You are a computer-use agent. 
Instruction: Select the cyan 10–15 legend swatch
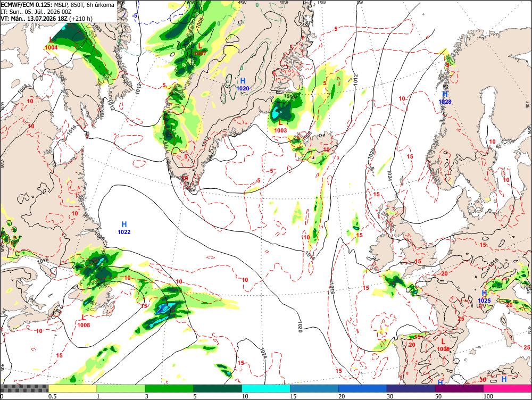(265, 388)
